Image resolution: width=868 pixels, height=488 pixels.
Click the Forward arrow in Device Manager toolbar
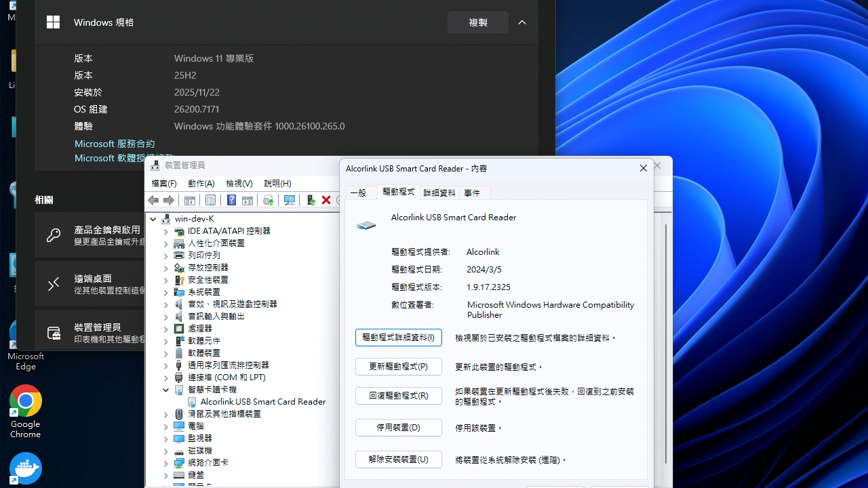[x=168, y=200]
